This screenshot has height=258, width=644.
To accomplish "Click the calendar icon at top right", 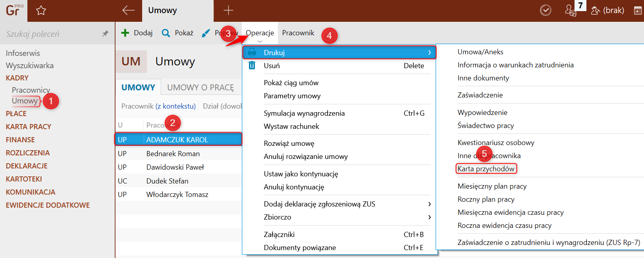I will 638,11.
